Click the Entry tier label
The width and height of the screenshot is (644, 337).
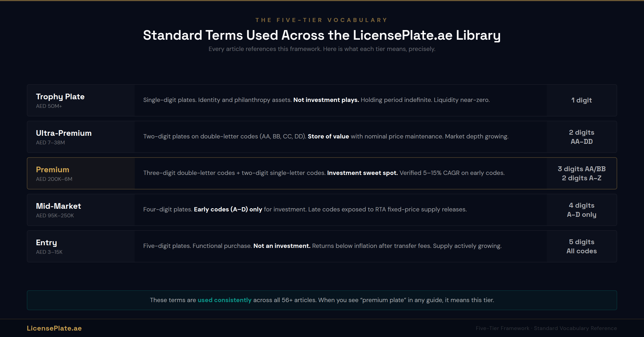[x=46, y=243]
